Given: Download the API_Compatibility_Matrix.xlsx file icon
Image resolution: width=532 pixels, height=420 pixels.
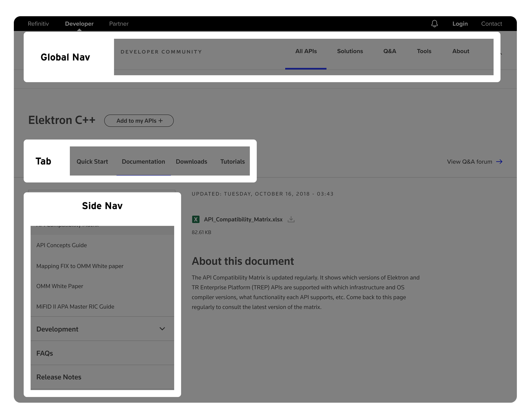Looking at the screenshot, I should [291, 219].
